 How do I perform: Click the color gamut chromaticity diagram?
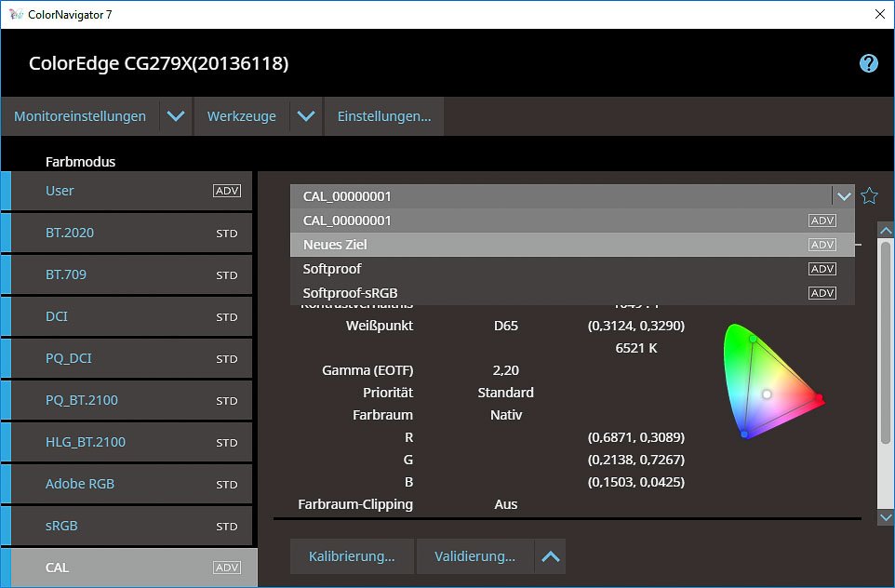[772, 382]
